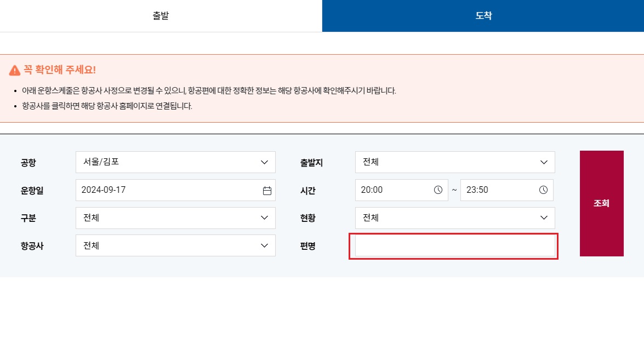Click the 구분 dropdown chevron
The width and height of the screenshot is (644, 355).
pos(265,217)
